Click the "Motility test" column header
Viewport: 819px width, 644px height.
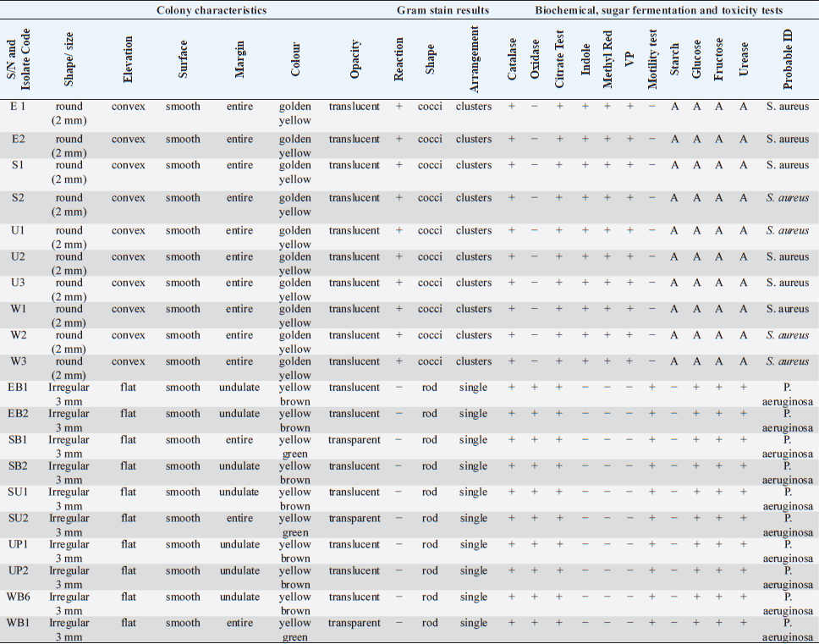point(651,59)
